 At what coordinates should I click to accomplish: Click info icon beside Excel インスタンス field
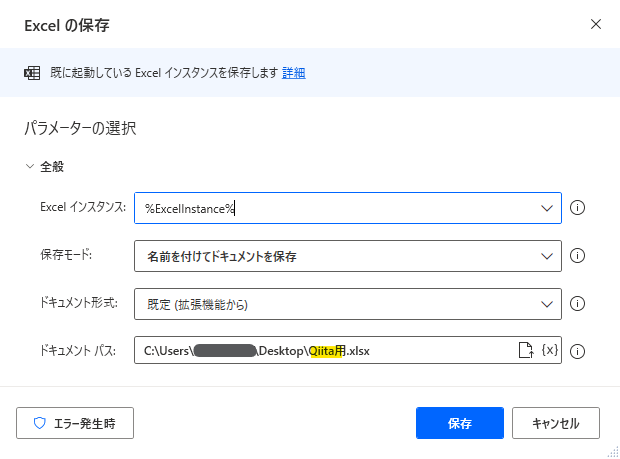click(577, 208)
